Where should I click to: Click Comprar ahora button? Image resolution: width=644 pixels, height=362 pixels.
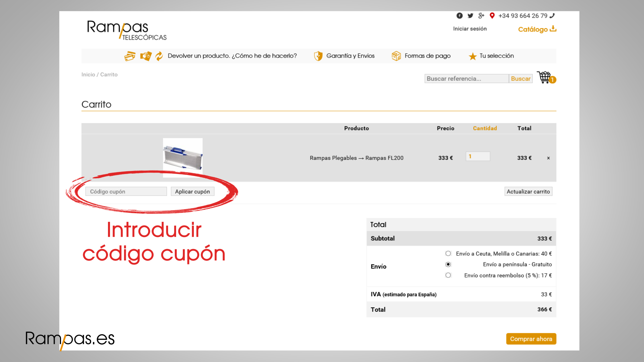click(531, 339)
